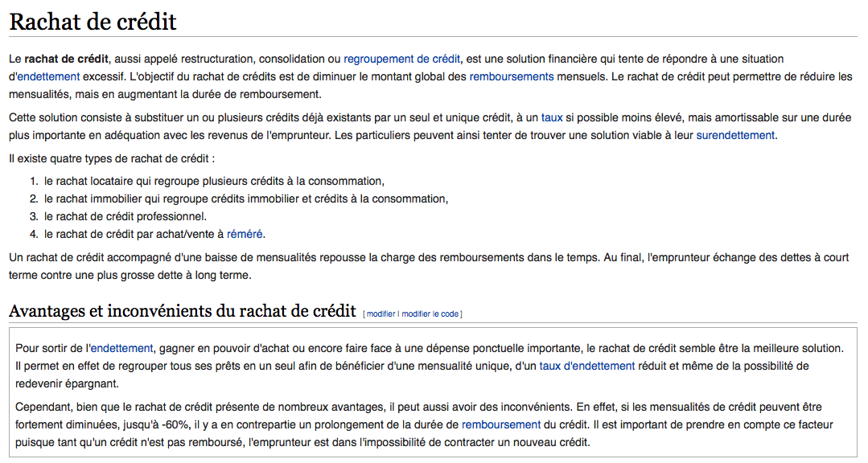Open 'endettement' link inside the bordered box
Image resolution: width=868 pixels, height=463 pixels.
121,348
